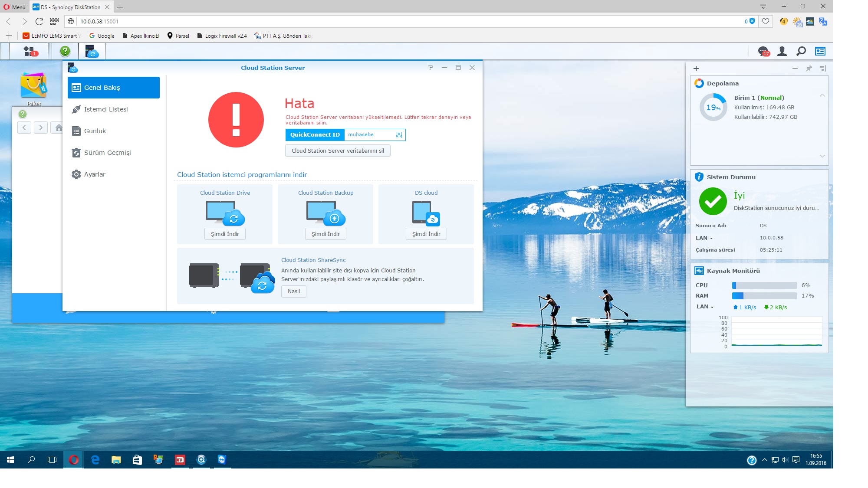Pin the widget panel
The height and width of the screenshot is (488, 868).
(809, 69)
